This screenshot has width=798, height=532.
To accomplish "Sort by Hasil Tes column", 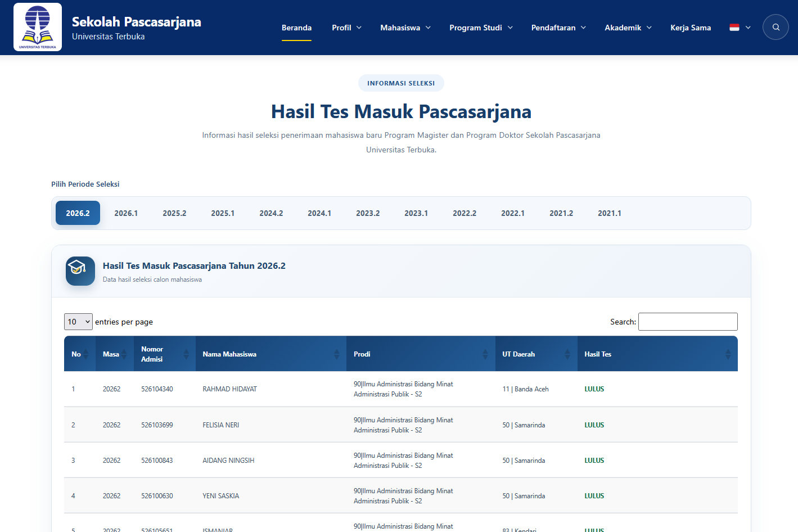I will click(657, 354).
